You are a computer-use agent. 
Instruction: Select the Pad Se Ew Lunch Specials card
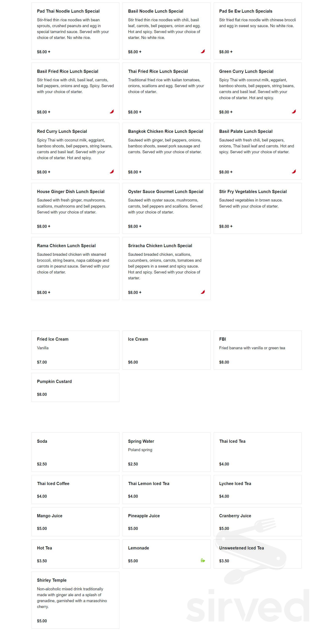click(258, 31)
